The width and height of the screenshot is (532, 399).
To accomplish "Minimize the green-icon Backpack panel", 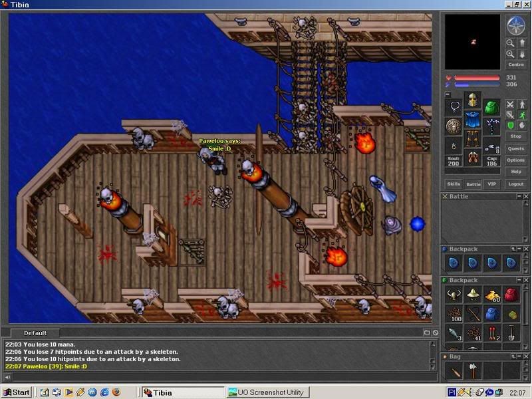I will coord(519,280).
